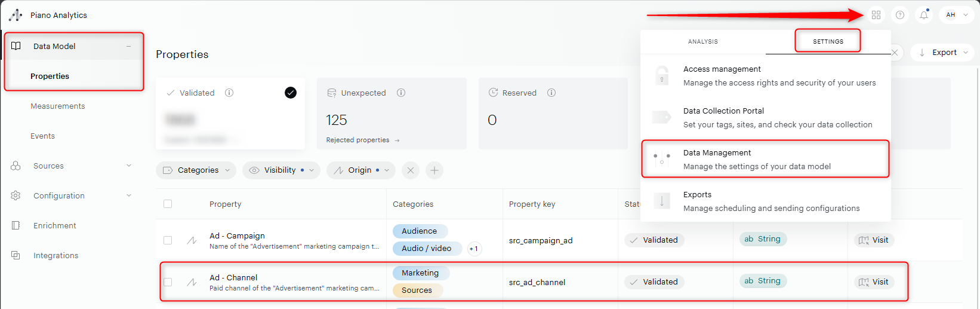Open the notifications bell

[x=923, y=15]
